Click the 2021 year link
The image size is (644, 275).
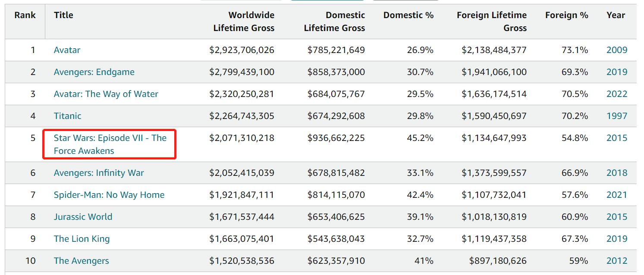616,195
